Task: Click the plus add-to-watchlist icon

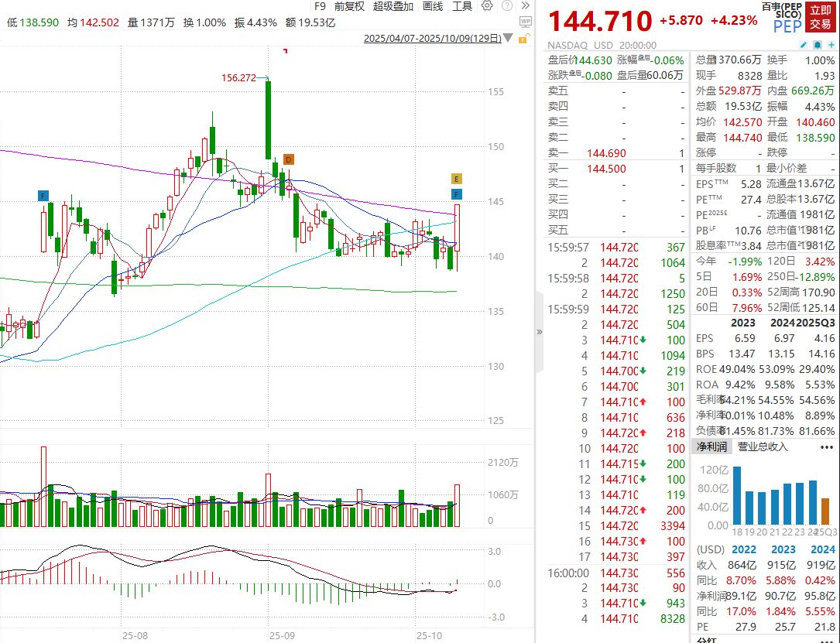Action: (831, 45)
